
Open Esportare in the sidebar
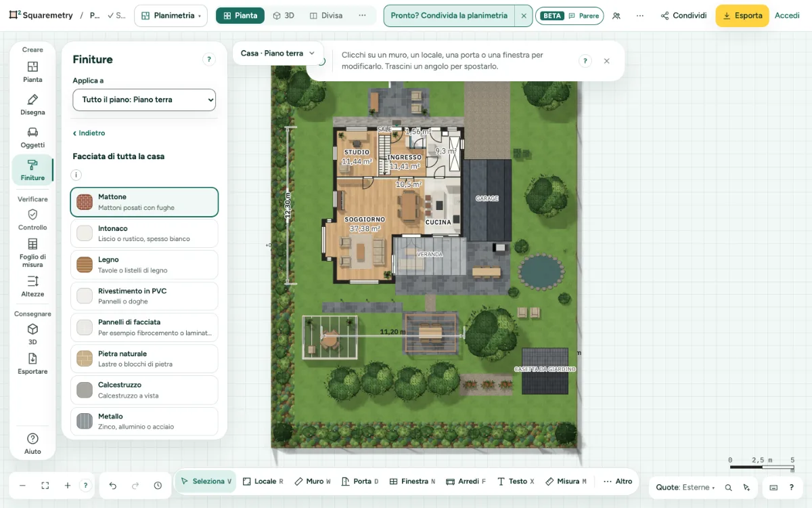click(x=32, y=364)
